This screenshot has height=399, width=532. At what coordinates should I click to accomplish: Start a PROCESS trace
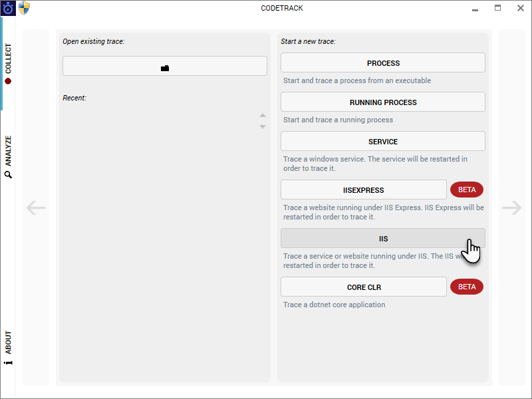tap(383, 63)
